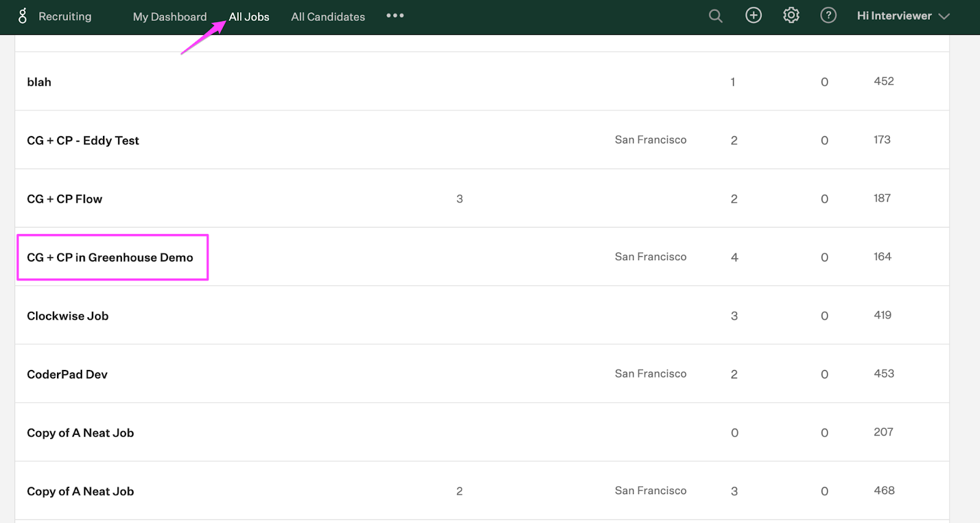Open the All Candidates tab

pyautogui.click(x=328, y=17)
